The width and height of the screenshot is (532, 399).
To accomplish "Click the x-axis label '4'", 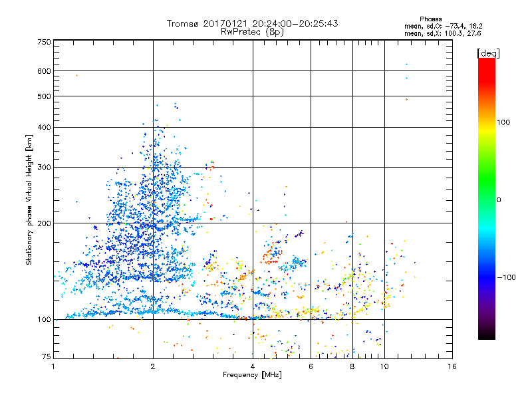I will (253, 366).
